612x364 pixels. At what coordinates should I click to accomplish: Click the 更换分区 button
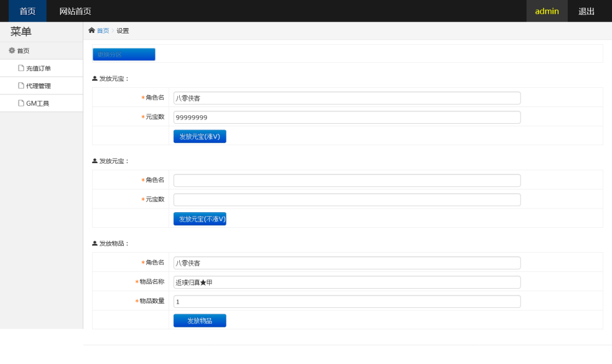pos(124,54)
